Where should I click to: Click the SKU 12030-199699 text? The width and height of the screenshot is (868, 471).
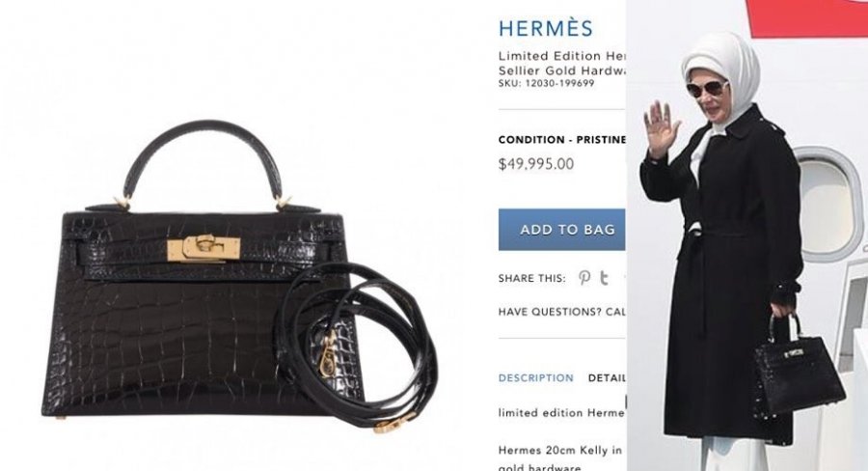[546, 83]
